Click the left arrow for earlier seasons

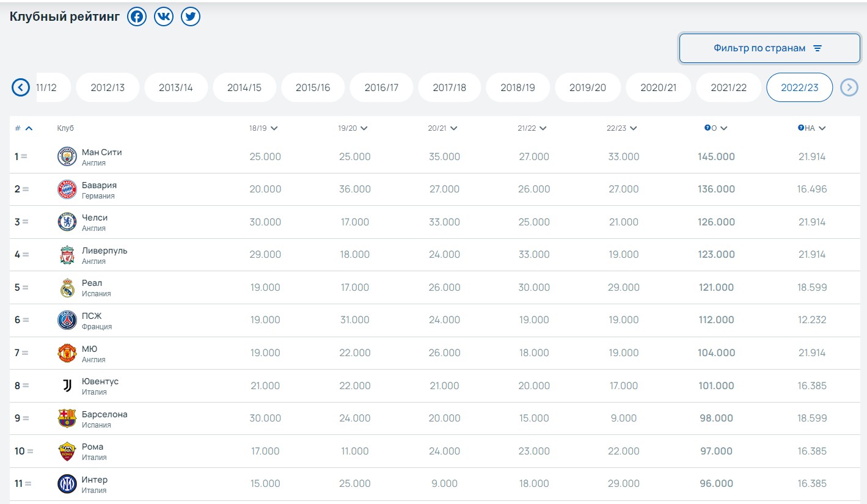21,87
